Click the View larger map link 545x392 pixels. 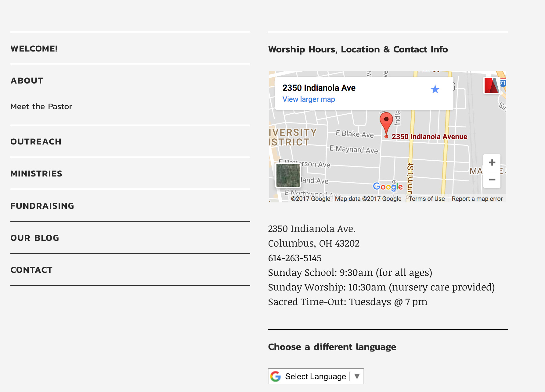[309, 99]
